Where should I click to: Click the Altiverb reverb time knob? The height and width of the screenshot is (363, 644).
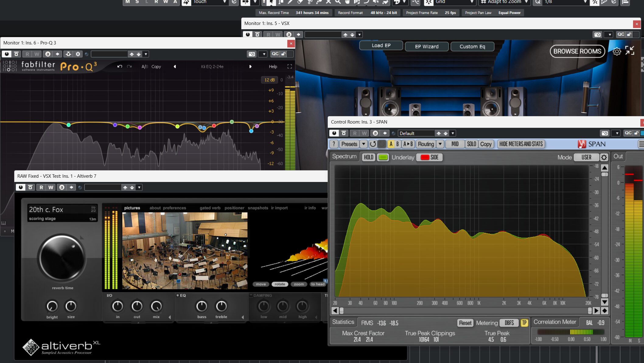click(62, 258)
